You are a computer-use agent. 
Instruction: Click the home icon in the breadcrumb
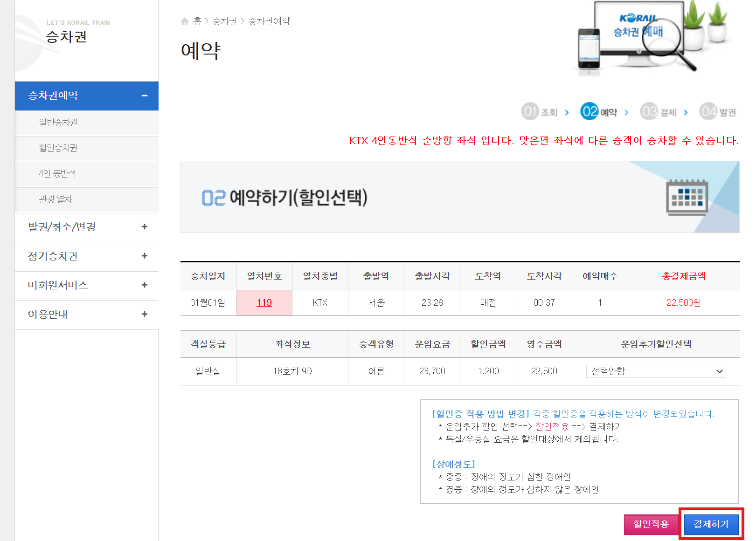tap(184, 21)
